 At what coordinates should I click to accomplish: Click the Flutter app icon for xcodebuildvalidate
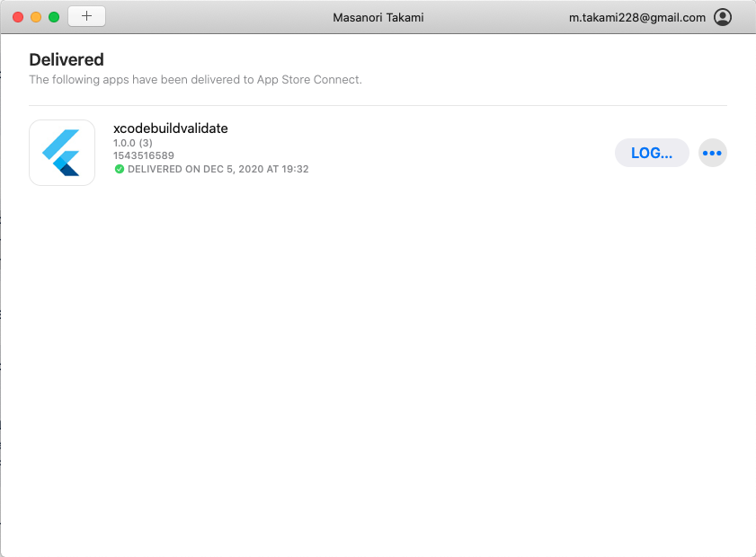(x=62, y=153)
